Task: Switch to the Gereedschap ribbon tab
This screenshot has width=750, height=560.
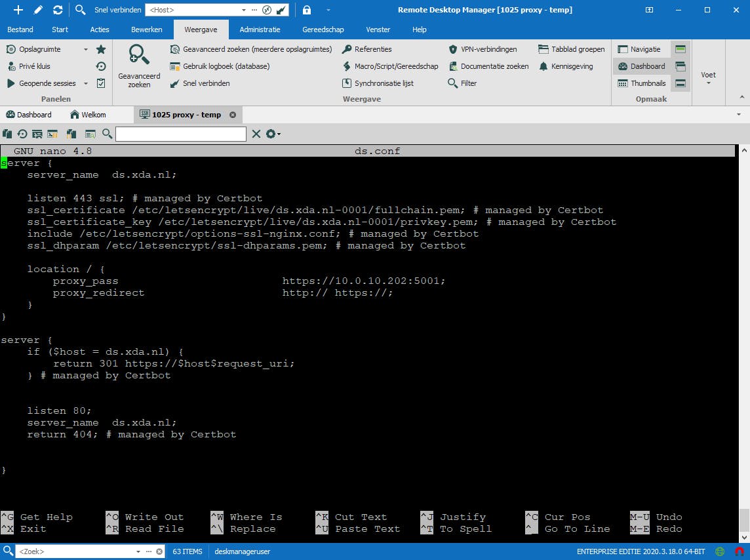Action: pyautogui.click(x=323, y=30)
